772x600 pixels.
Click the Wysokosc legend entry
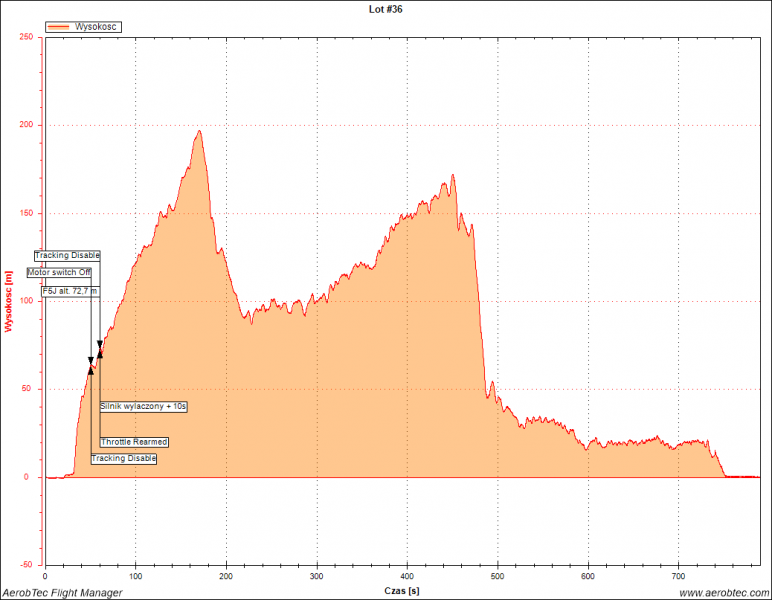pyautogui.click(x=97, y=27)
